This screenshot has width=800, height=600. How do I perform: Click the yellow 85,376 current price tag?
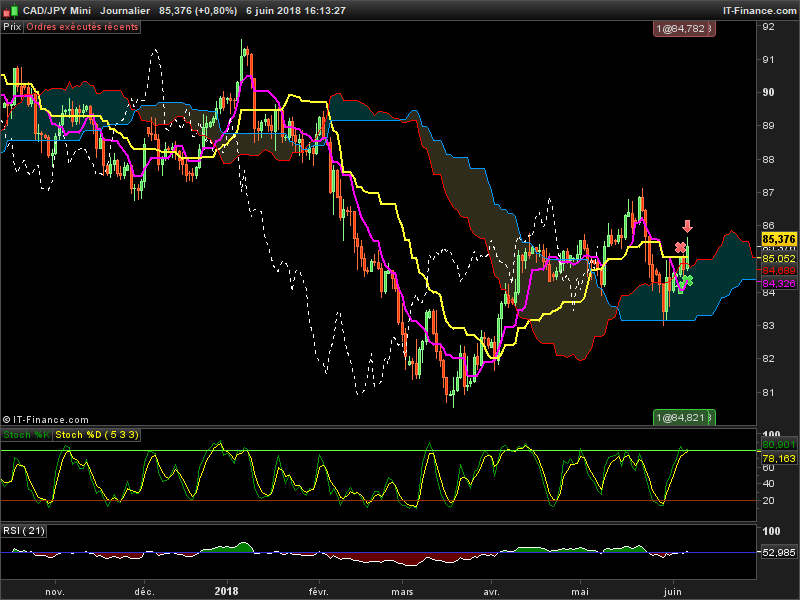779,239
